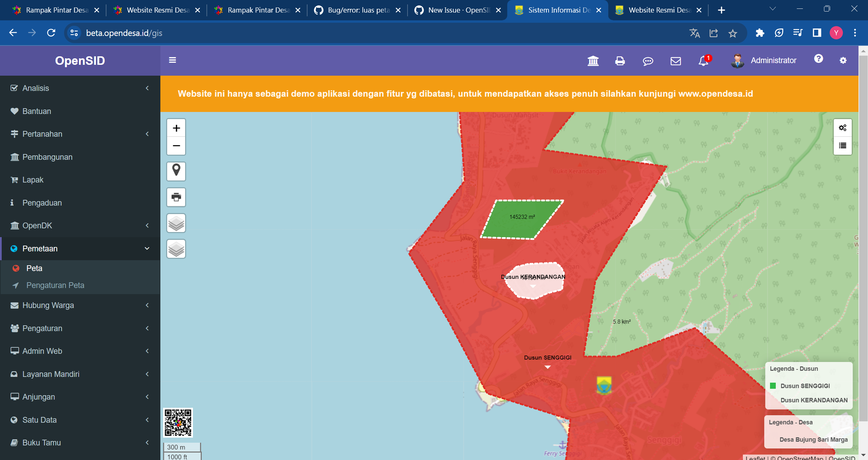Click the QR code thumbnail on map

click(x=178, y=422)
